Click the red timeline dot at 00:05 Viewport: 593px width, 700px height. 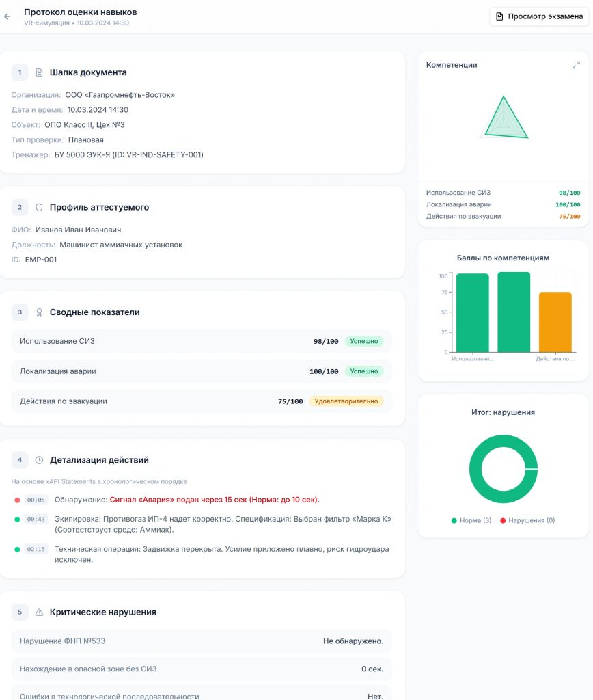click(17, 500)
